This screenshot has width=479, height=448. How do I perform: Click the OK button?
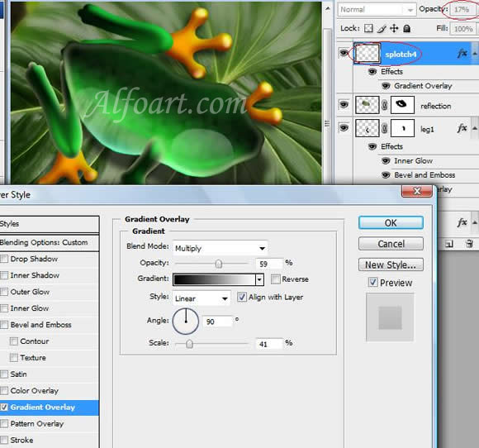391,222
